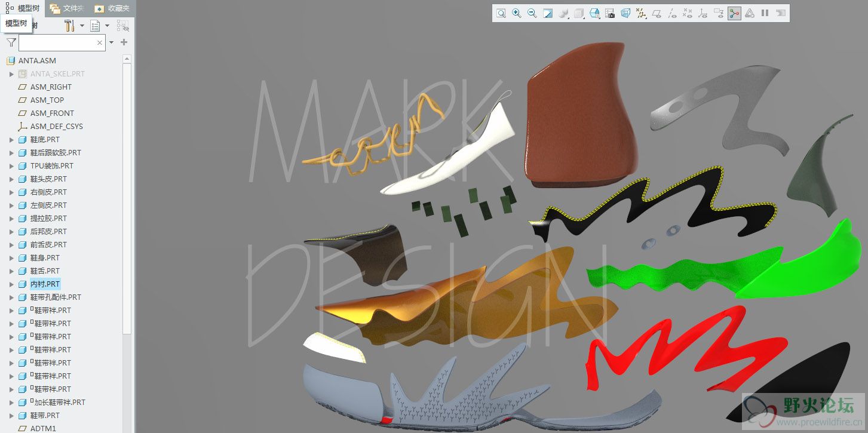Click the Repaint screen icon
This screenshot has width=868, height=433.
click(548, 13)
